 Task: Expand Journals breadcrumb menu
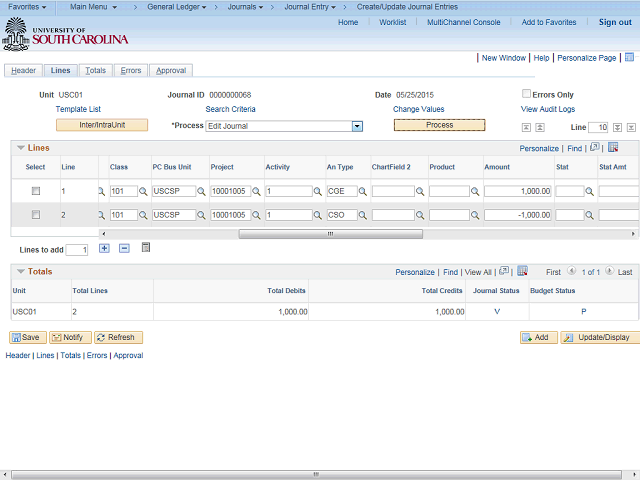(x=245, y=7)
